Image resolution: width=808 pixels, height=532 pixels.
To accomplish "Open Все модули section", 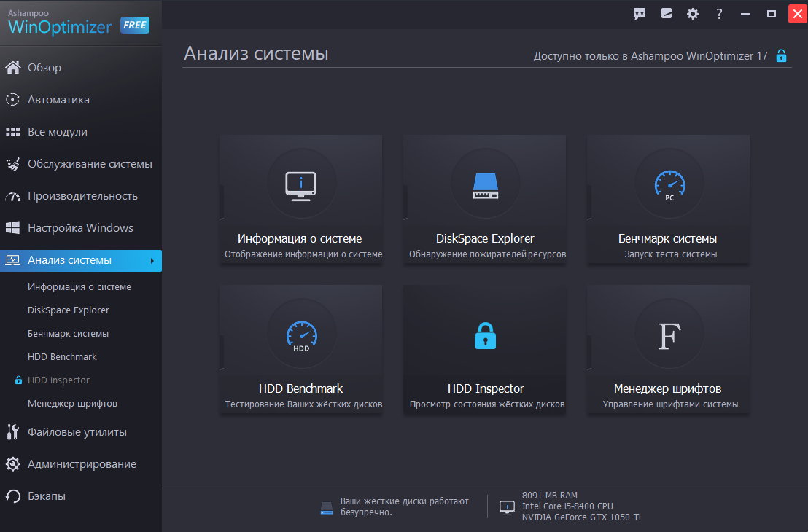I will 57,132.
